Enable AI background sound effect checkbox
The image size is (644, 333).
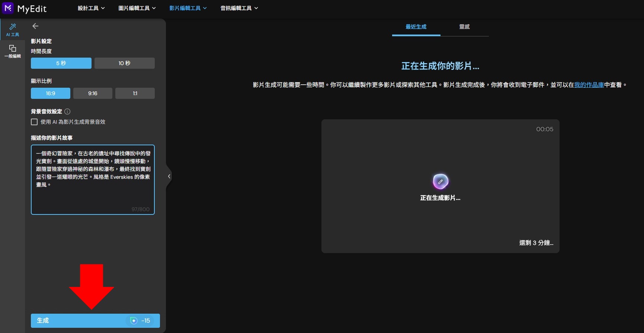[34, 122]
